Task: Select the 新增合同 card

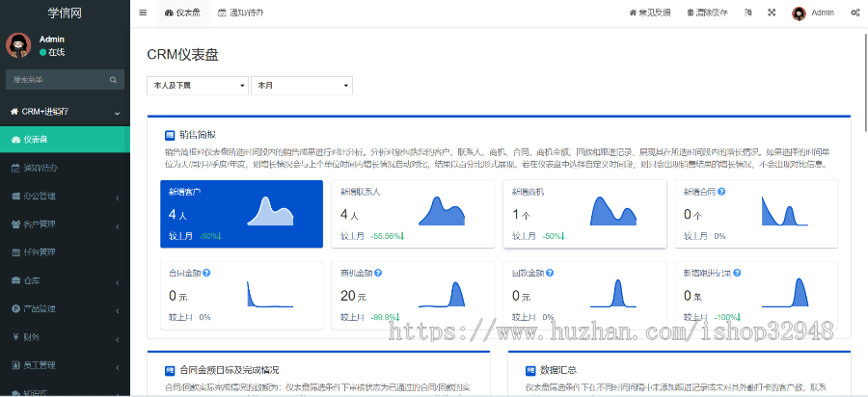Action: pyautogui.click(x=756, y=213)
